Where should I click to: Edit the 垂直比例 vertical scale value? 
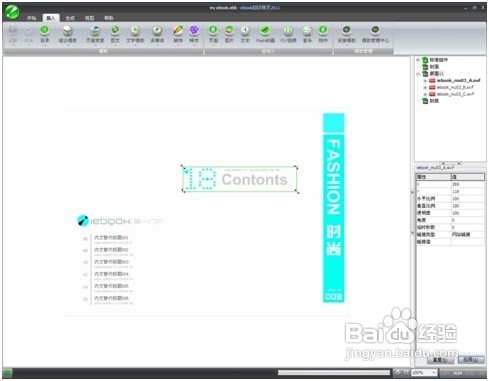(467, 206)
